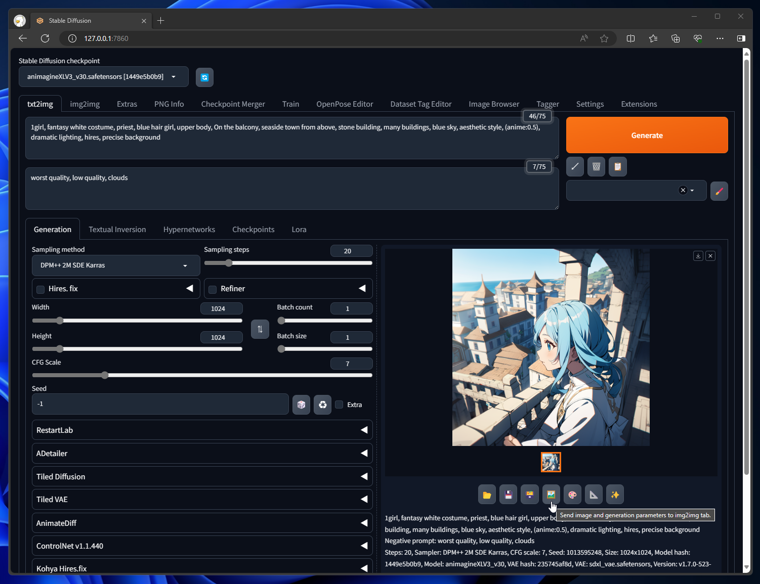Send image to inpaint palette icon
Image resolution: width=760 pixels, height=584 pixels.
tap(572, 495)
